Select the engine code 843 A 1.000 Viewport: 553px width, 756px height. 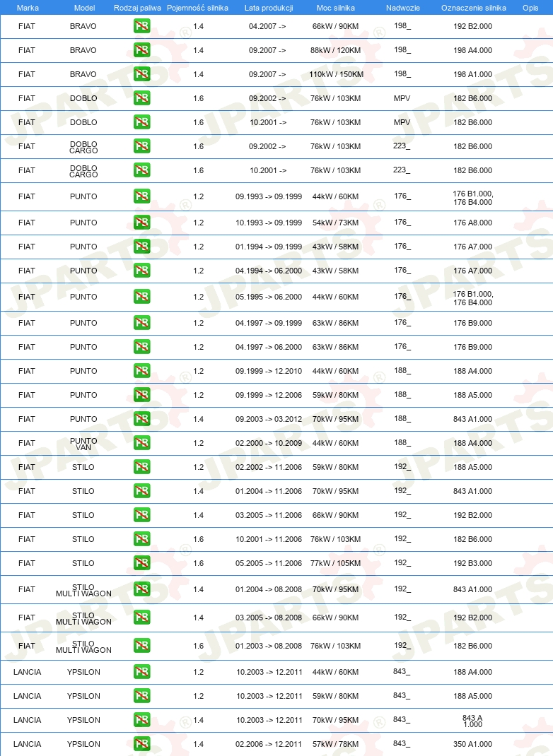473,721
